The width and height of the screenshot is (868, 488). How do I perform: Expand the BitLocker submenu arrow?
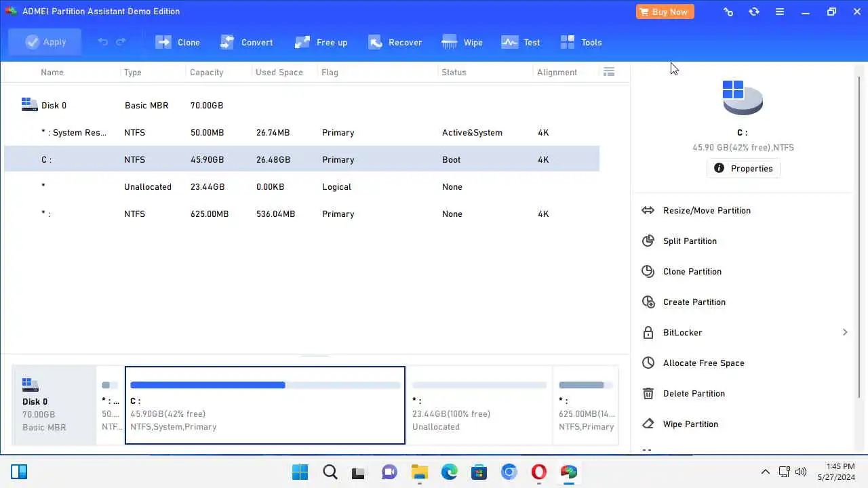(845, 332)
